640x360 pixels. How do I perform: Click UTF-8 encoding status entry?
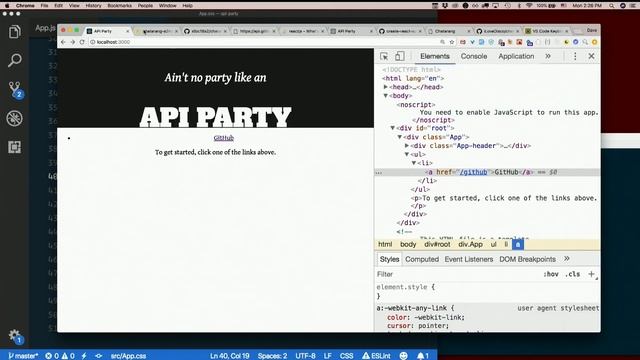[x=305, y=356]
